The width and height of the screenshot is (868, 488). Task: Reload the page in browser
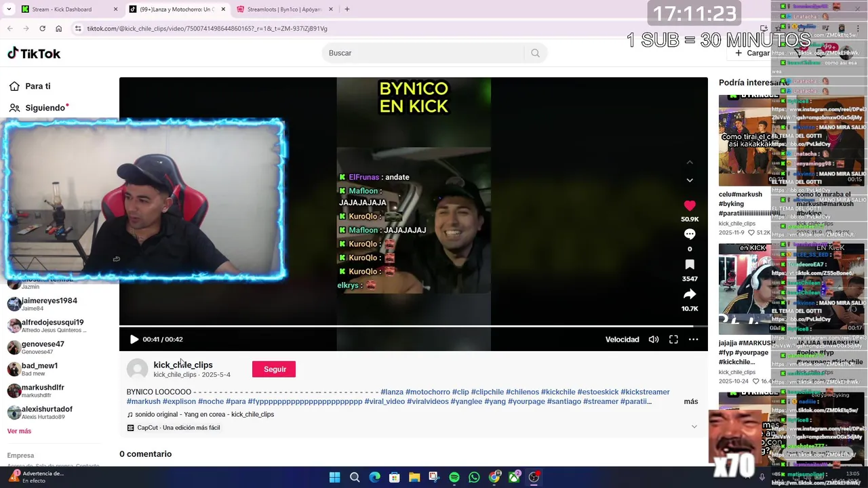tap(42, 28)
